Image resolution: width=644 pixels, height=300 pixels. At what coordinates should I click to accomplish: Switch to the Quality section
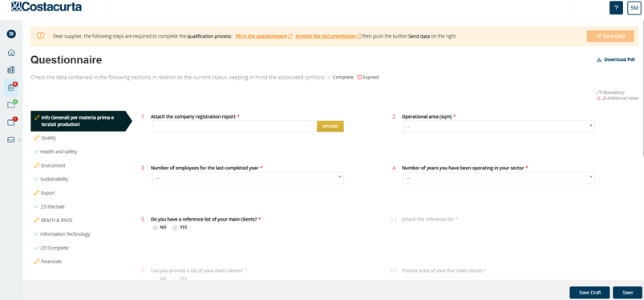48,138
